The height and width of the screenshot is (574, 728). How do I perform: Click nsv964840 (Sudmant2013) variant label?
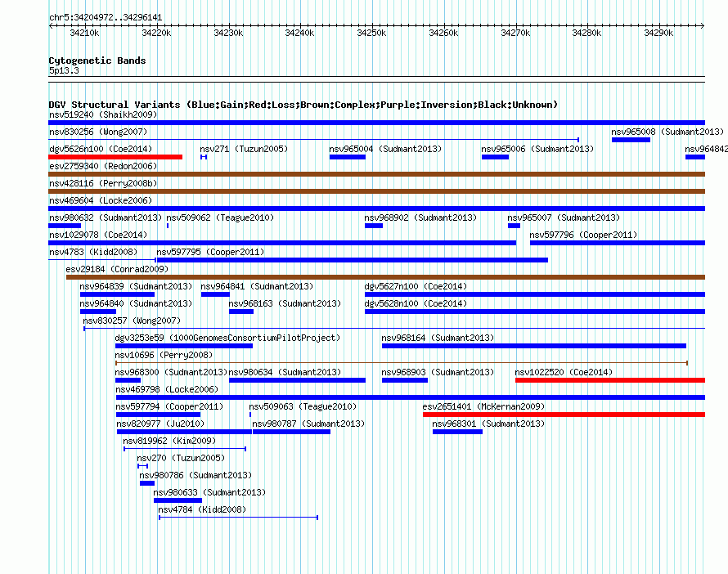tap(136, 303)
